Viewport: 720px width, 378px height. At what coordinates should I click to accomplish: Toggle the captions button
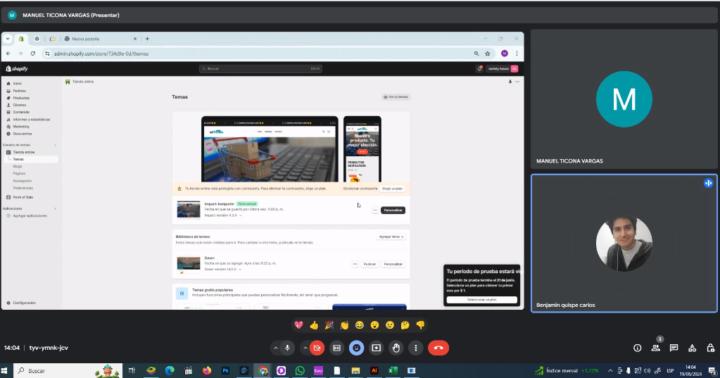pyautogui.click(x=337, y=348)
